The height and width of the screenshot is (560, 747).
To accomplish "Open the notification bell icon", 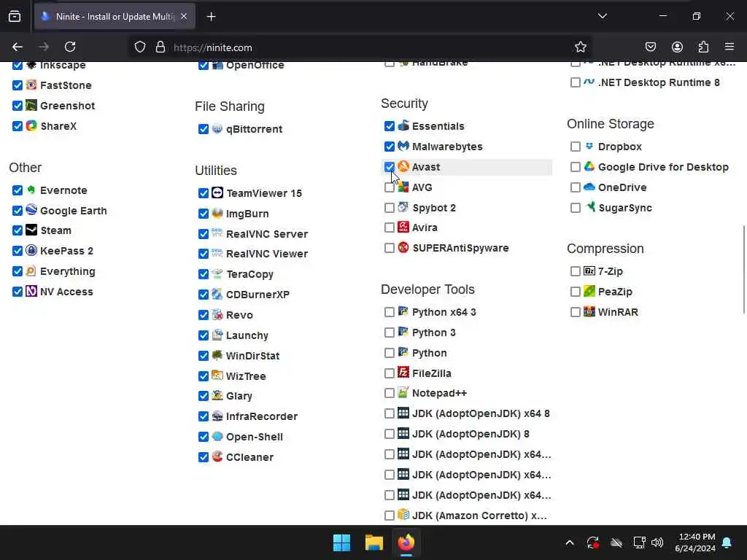I will pos(727,542).
